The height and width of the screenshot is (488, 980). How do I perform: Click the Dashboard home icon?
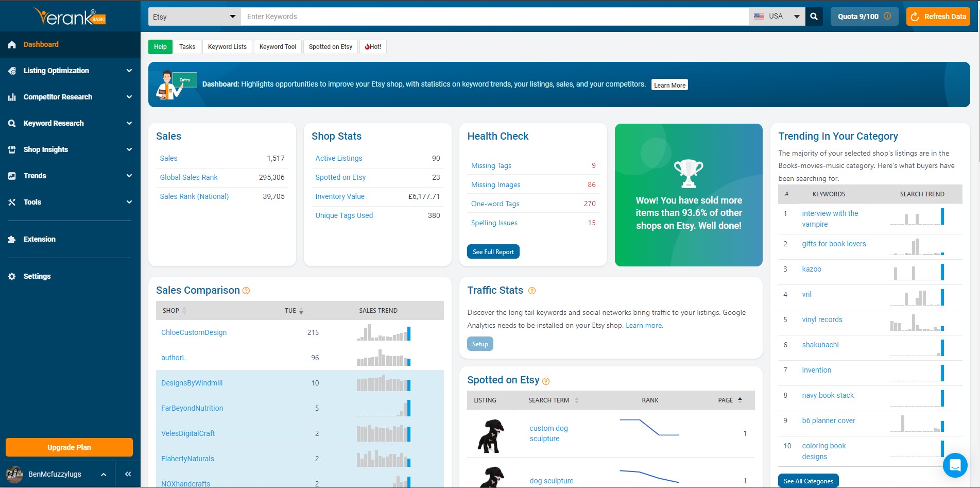12,45
